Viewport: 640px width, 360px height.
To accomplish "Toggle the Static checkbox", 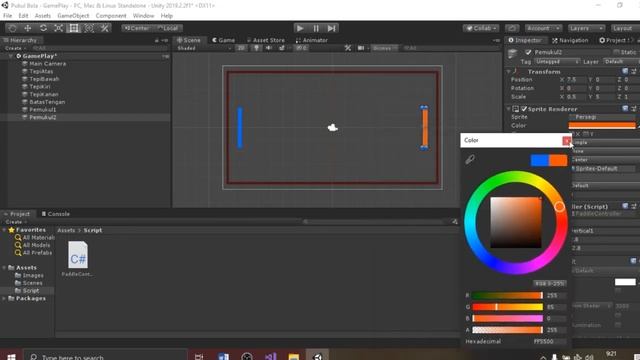I will click(616, 52).
